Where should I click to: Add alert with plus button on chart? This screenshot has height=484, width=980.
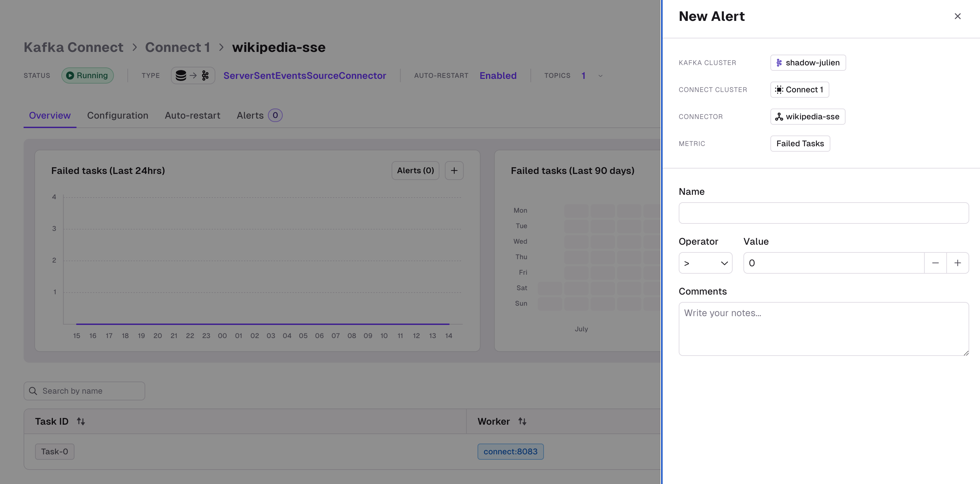coord(454,171)
